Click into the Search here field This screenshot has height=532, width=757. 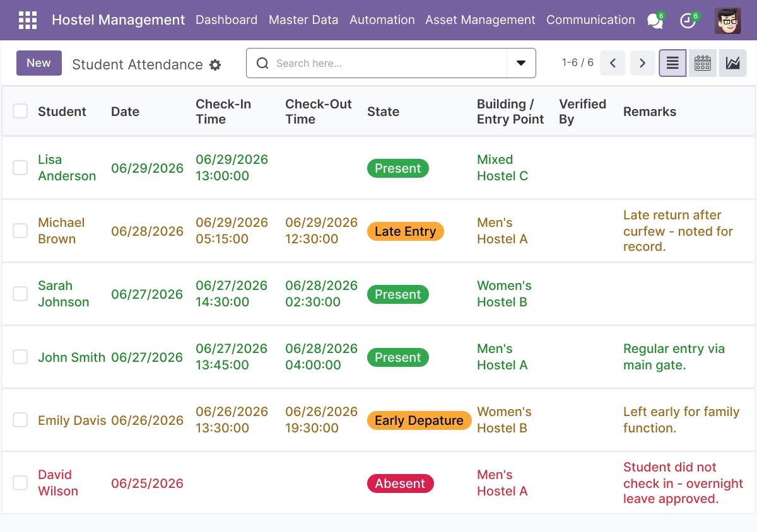coord(388,63)
